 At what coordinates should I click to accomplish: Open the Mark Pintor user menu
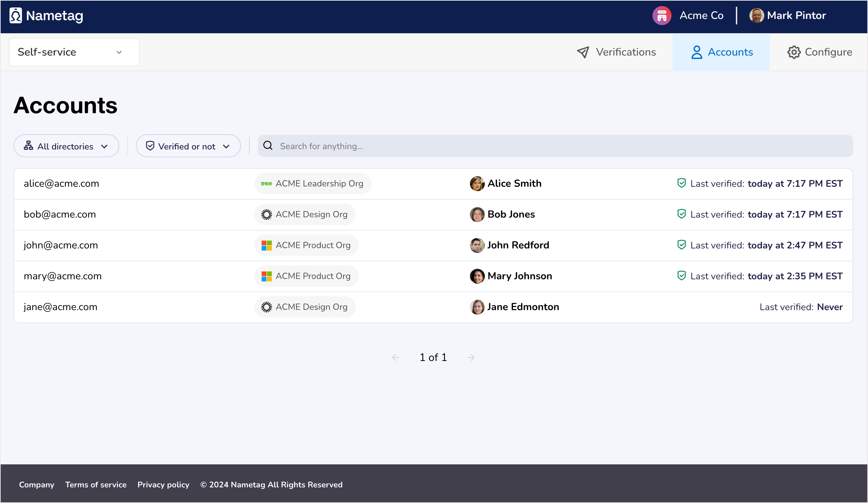(787, 16)
